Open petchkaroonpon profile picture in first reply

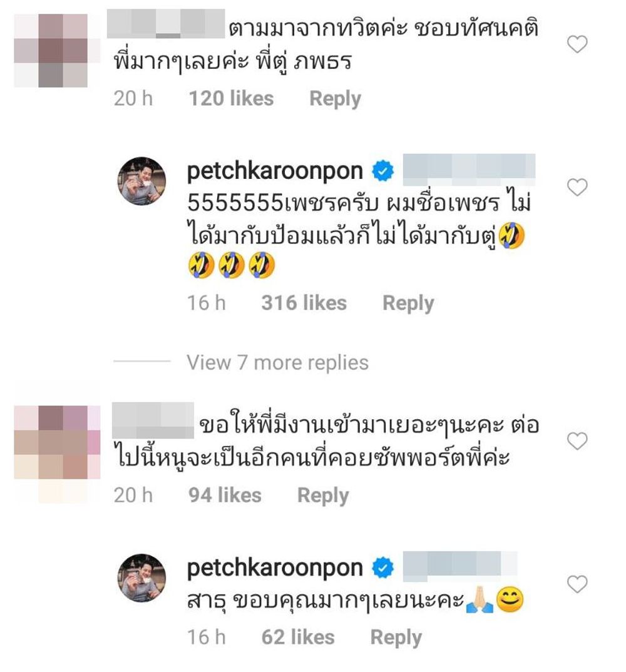(x=142, y=181)
